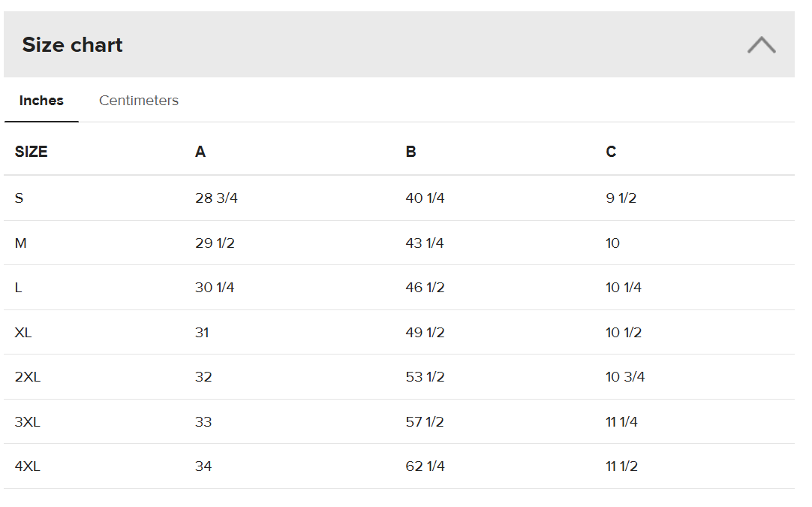Switch to the Centimeters tab
The width and height of the screenshot is (812, 507).
pos(139,101)
